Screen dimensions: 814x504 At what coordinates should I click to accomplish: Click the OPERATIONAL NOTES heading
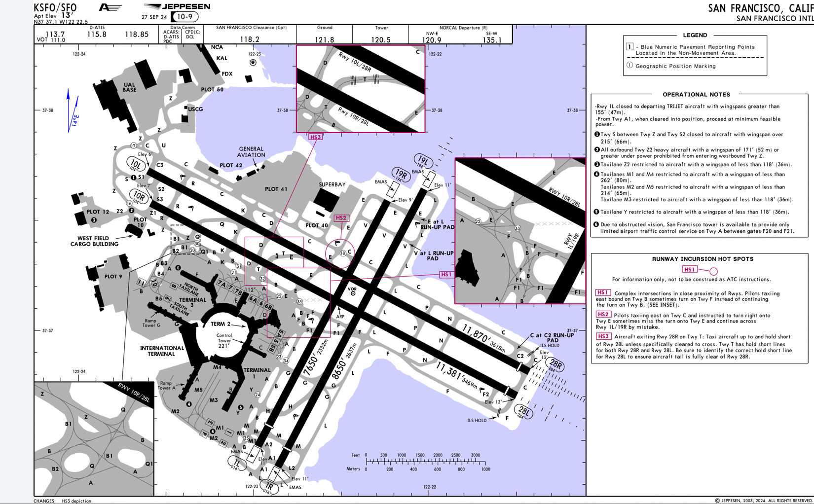[x=696, y=94]
